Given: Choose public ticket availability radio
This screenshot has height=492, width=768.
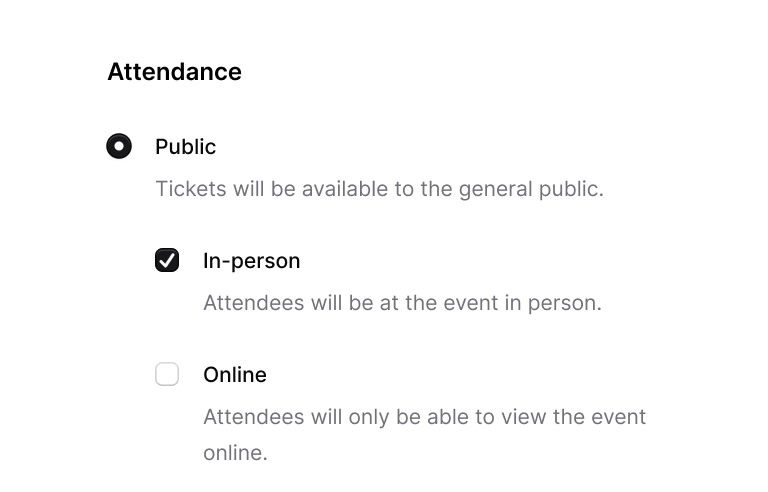Looking at the screenshot, I should tap(119, 147).
